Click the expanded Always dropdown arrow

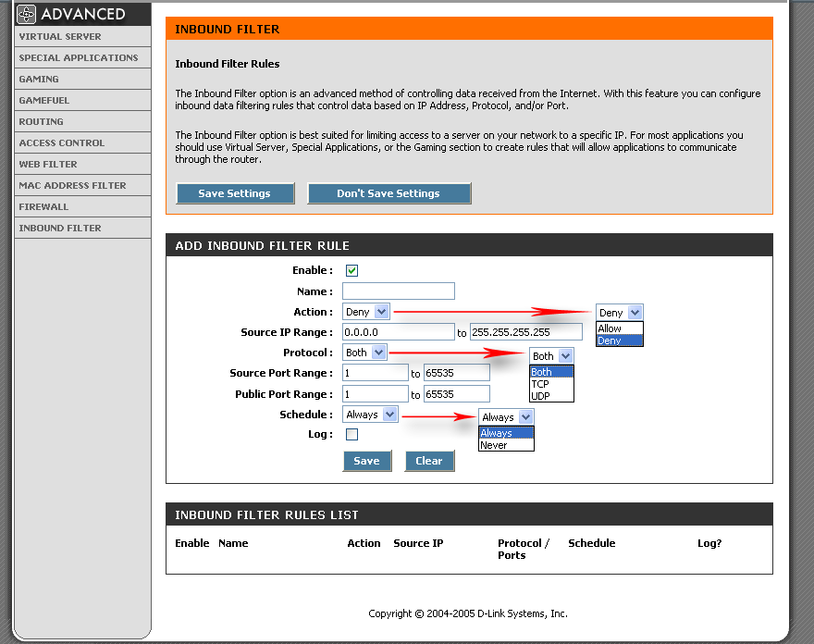tap(526, 417)
